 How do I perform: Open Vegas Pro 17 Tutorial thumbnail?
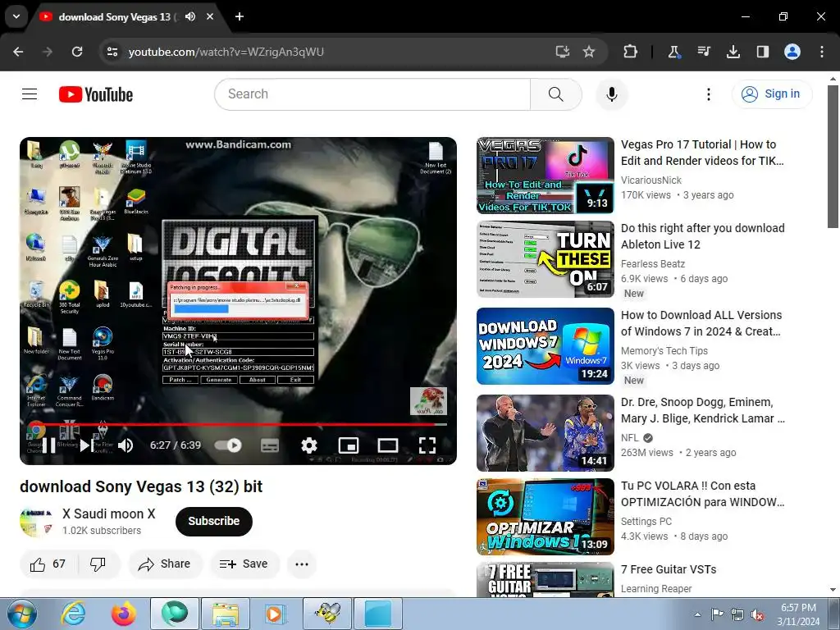point(546,176)
